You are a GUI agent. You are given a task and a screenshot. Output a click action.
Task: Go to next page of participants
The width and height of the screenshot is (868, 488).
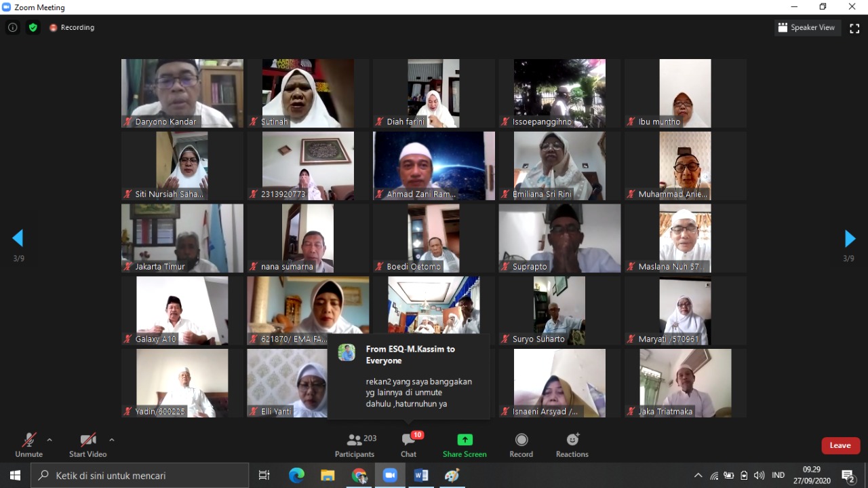(850, 238)
